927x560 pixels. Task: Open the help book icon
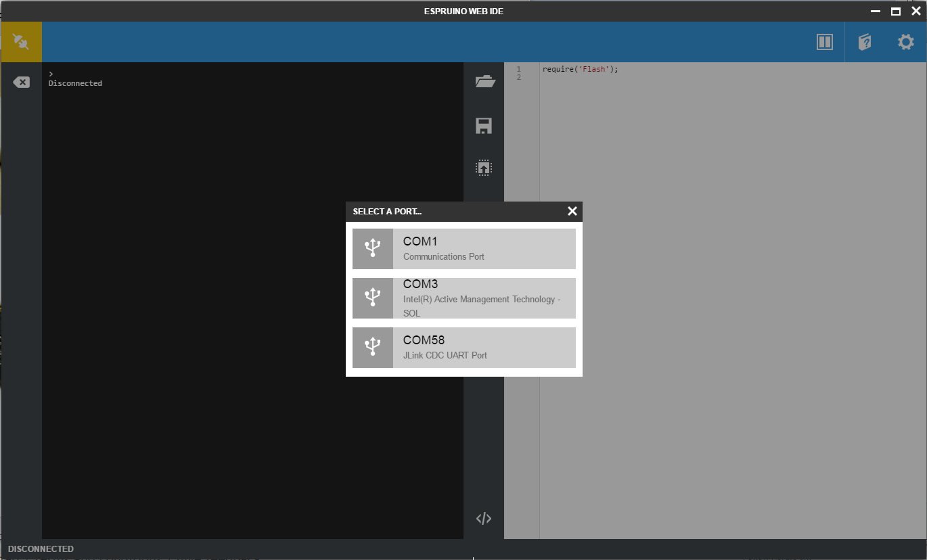coord(865,42)
